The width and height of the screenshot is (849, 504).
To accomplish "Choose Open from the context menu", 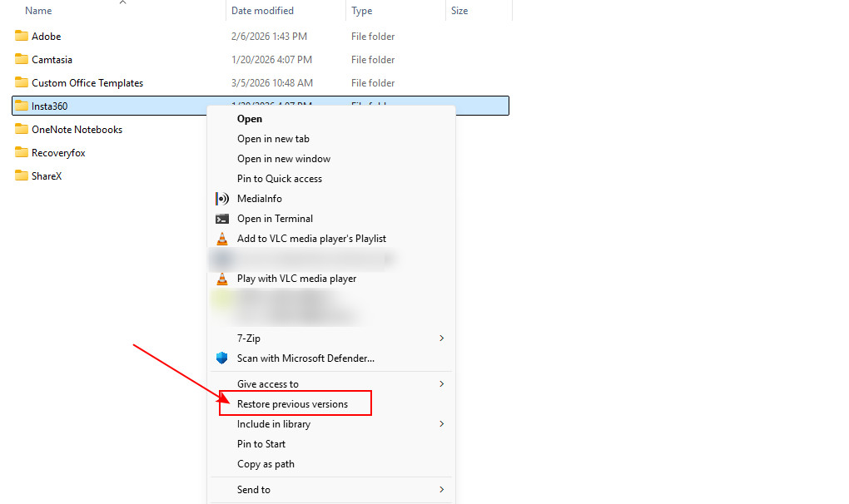I will coord(250,119).
